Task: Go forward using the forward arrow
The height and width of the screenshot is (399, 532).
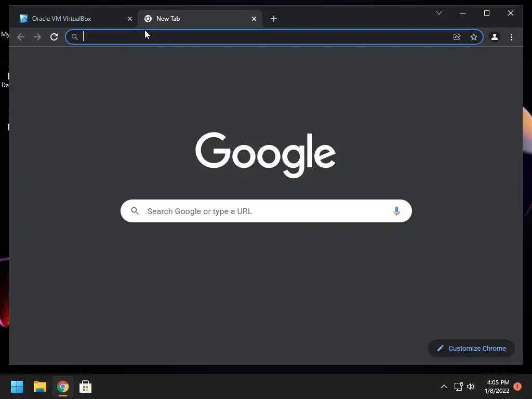Action: click(37, 37)
